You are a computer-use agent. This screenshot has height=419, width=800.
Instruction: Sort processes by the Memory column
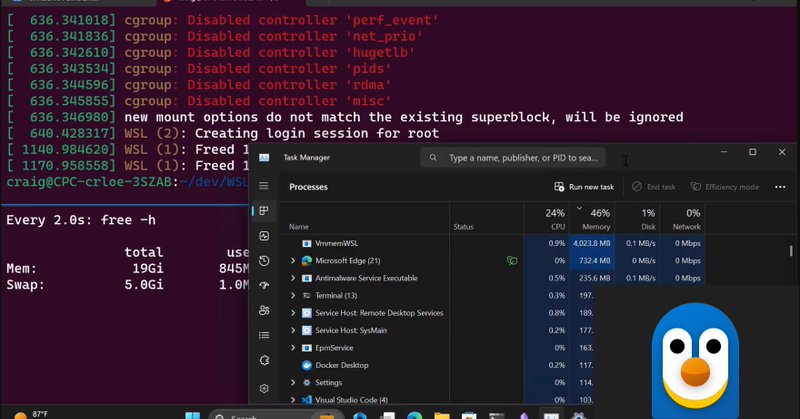click(x=591, y=219)
